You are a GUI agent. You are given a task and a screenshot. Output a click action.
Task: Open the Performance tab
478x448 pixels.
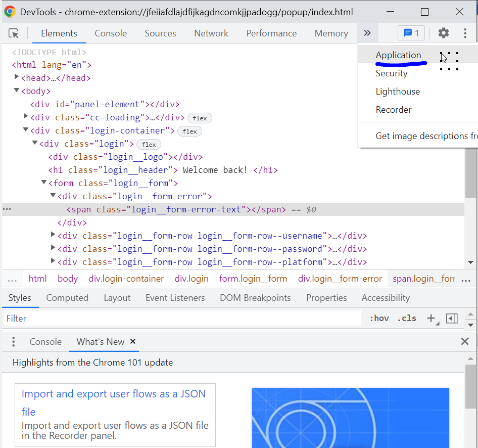[271, 33]
